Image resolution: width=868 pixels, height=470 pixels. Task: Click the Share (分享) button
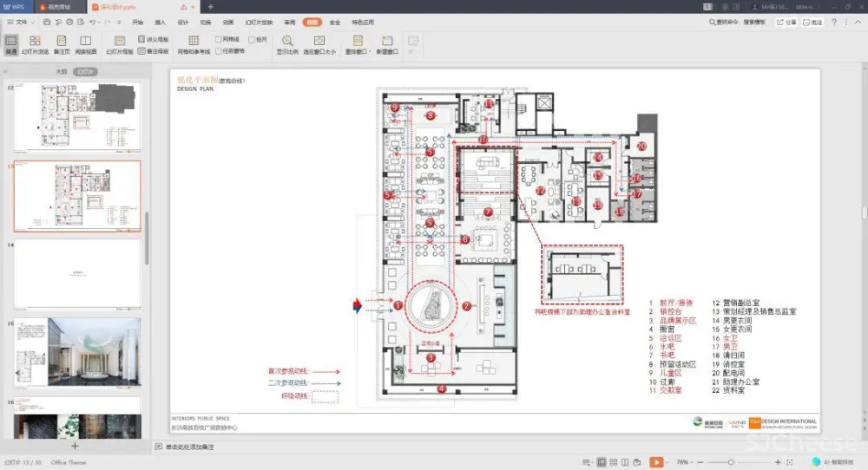pos(786,23)
